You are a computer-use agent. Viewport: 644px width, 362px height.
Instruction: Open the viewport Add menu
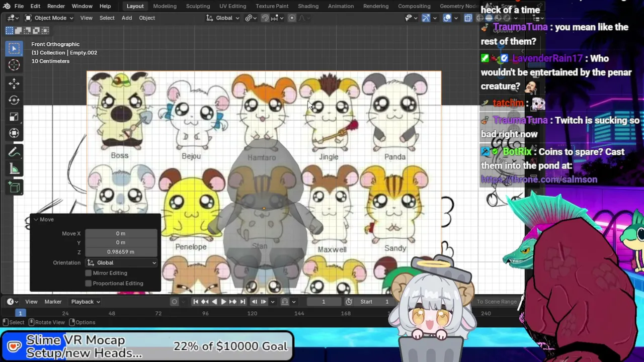point(126,18)
